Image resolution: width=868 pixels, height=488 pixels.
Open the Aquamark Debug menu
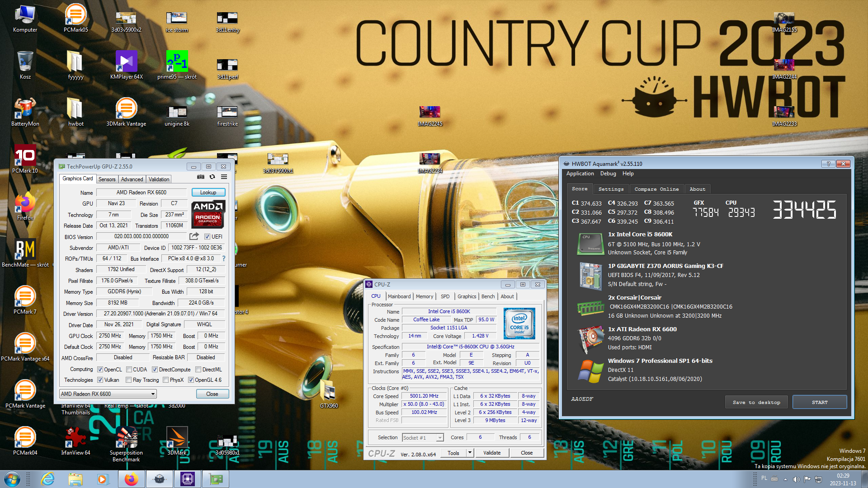pyautogui.click(x=608, y=174)
